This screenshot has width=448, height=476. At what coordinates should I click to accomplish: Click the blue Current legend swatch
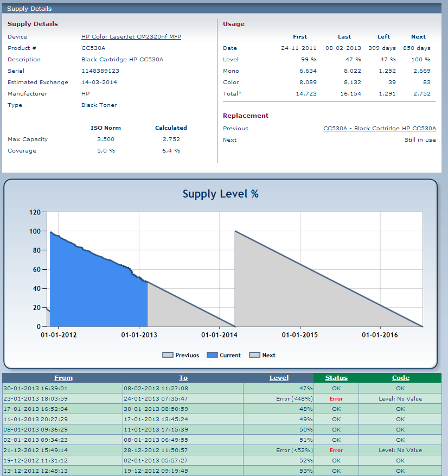click(212, 355)
